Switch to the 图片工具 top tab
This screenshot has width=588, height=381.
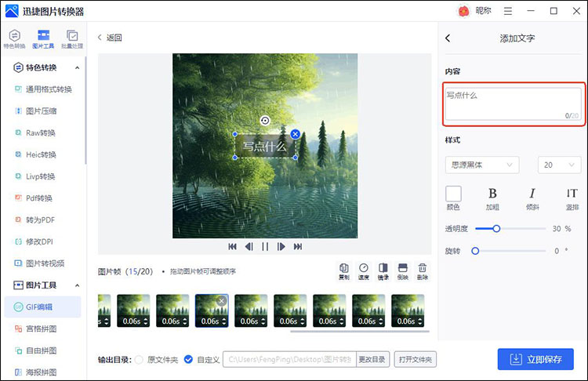[x=43, y=39]
